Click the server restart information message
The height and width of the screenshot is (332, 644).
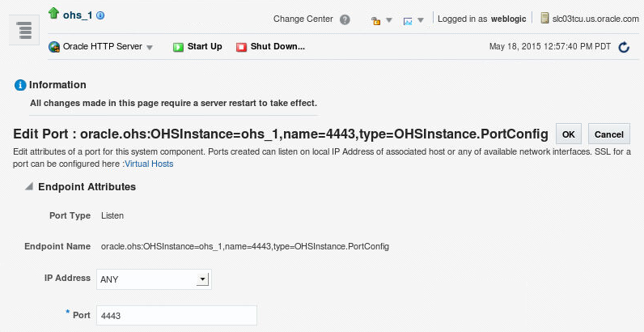click(x=173, y=103)
